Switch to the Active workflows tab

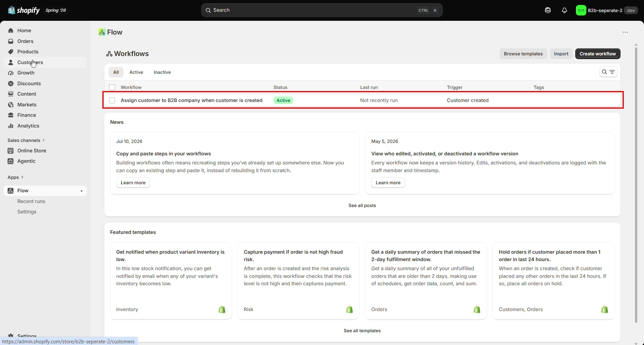pyautogui.click(x=136, y=72)
